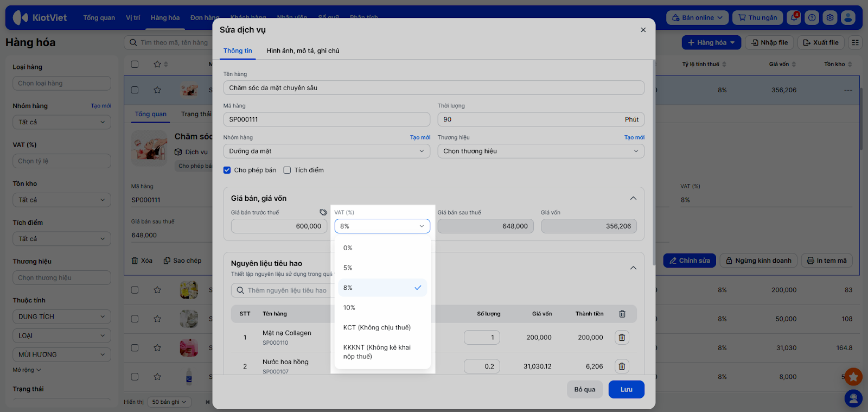Collapse the Giá bán, giá vốn section
868x412 pixels.
[x=633, y=198]
